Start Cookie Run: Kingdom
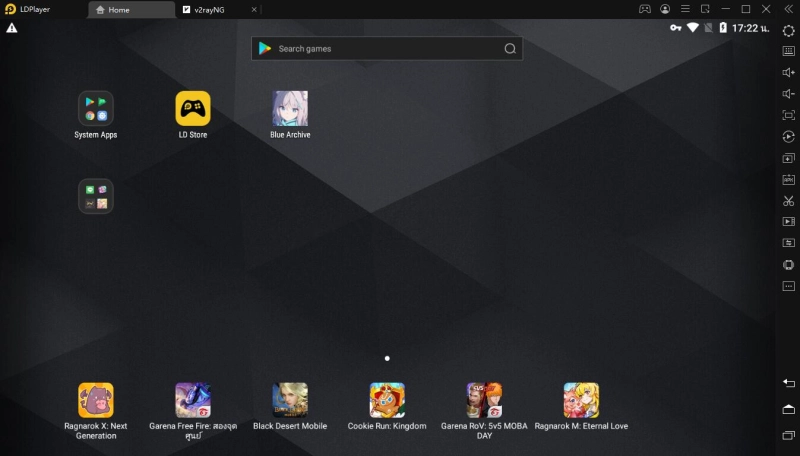Screen dimensions: 800x456 pos(387,400)
